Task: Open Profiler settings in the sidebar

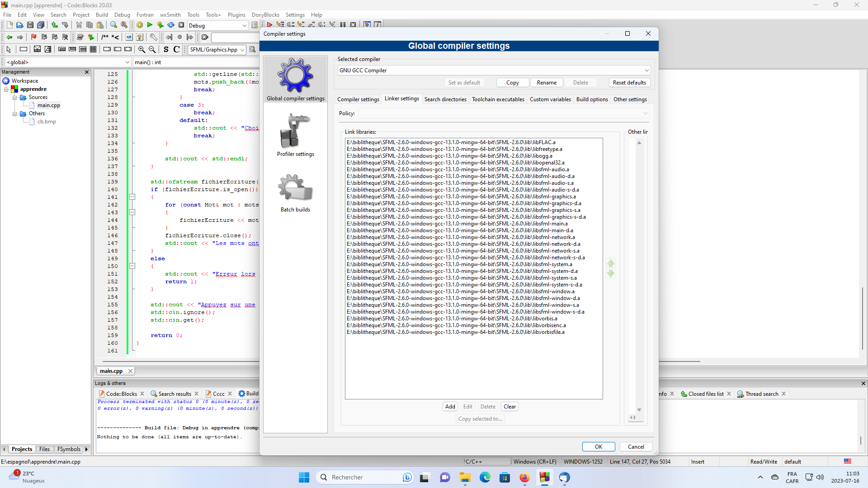Action: [295, 135]
